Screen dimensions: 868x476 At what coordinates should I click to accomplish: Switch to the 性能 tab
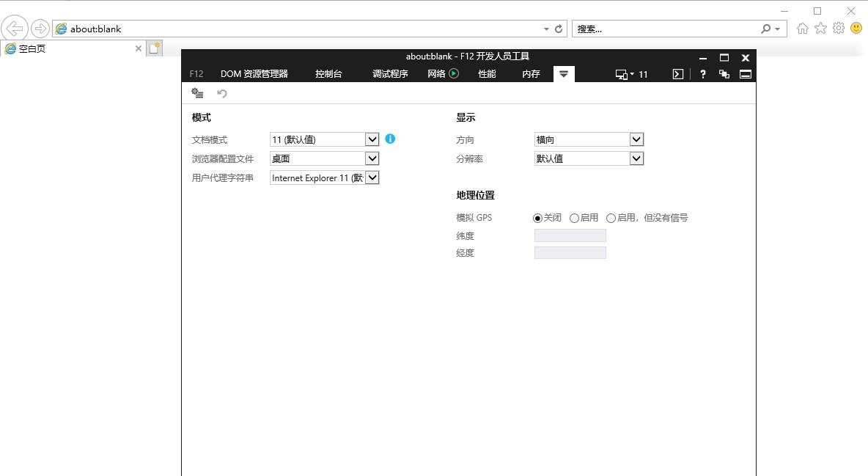[487, 73]
